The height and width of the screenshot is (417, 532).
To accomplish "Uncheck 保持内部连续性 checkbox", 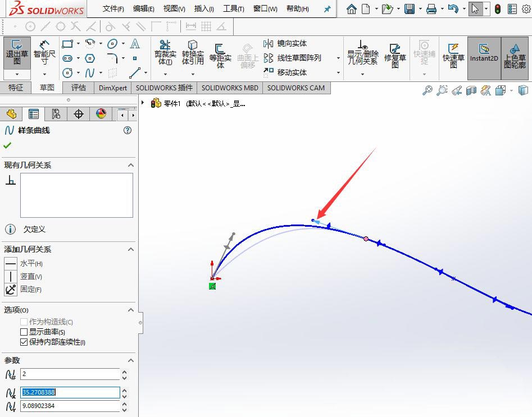I will 24,342.
